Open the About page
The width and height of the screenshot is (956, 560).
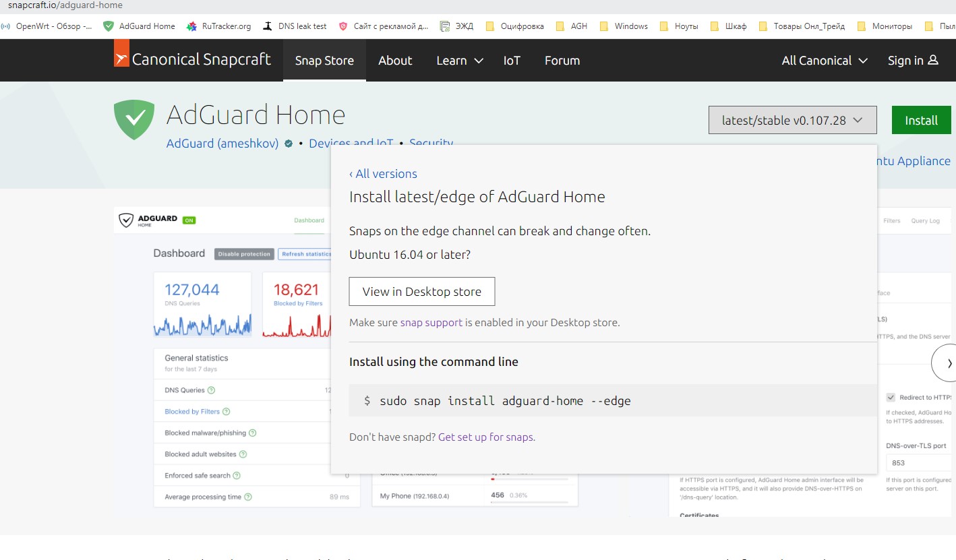pos(395,60)
